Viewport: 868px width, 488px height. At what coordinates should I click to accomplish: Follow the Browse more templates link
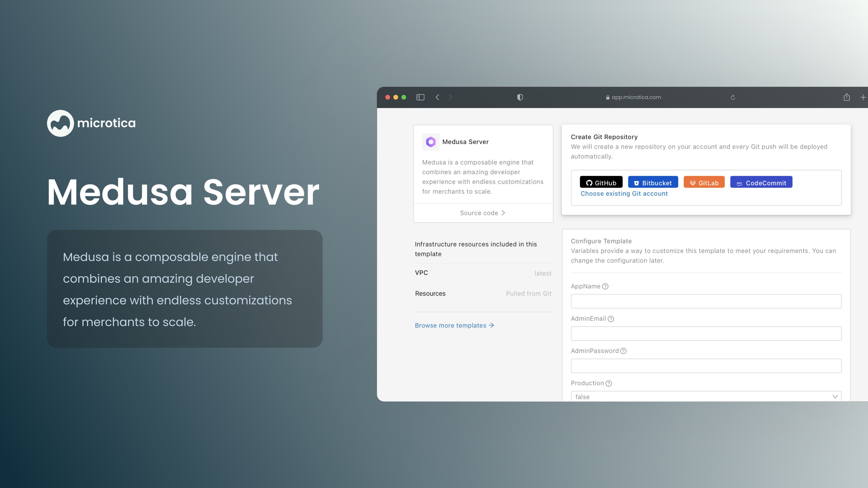(x=454, y=325)
